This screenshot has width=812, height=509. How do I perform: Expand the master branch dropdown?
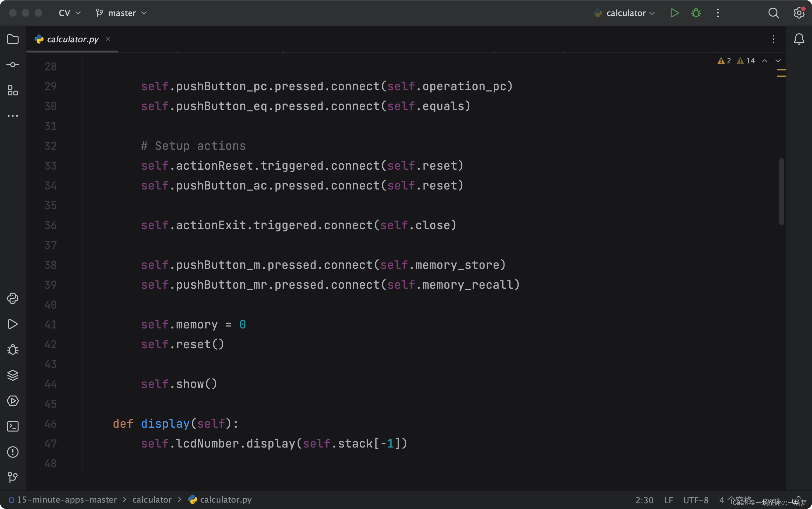coord(122,13)
